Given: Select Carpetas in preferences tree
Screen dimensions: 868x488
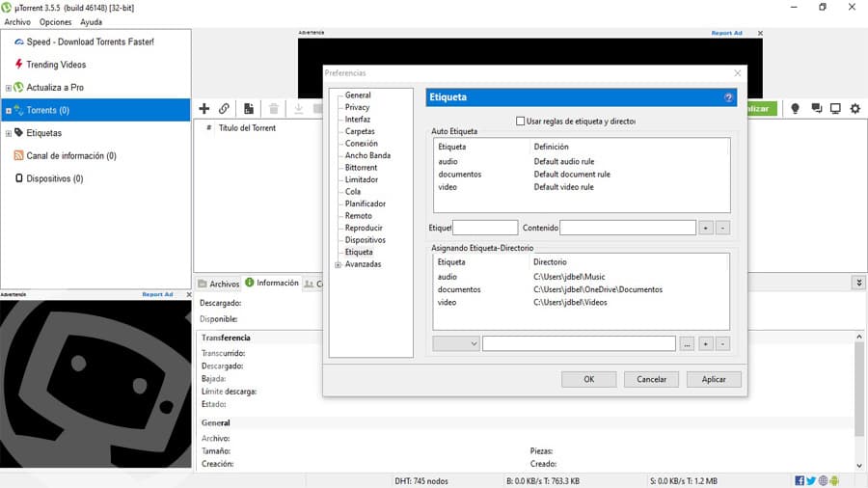Looking at the screenshot, I should (x=360, y=132).
